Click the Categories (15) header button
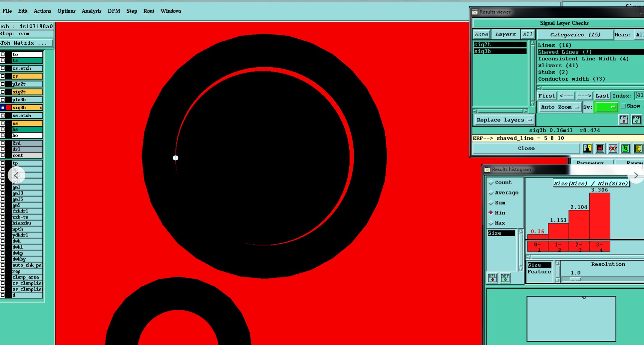Viewport: 644px width, 345px height. pyautogui.click(x=575, y=35)
